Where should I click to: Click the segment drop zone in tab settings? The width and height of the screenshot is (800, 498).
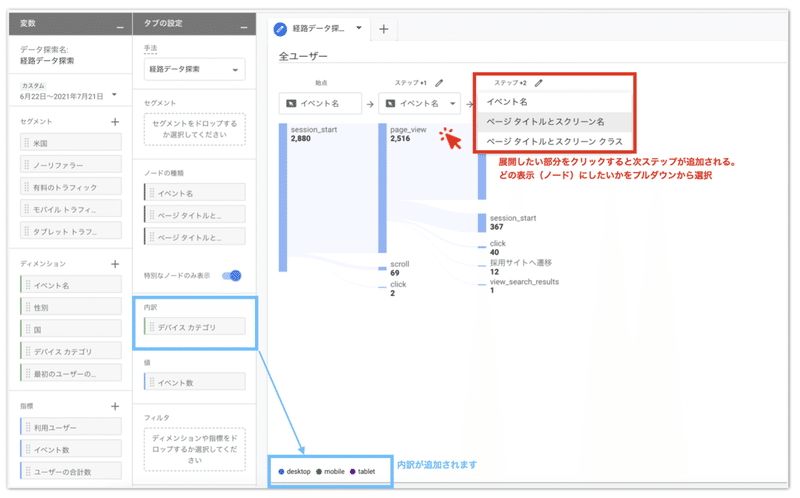pos(194,129)
